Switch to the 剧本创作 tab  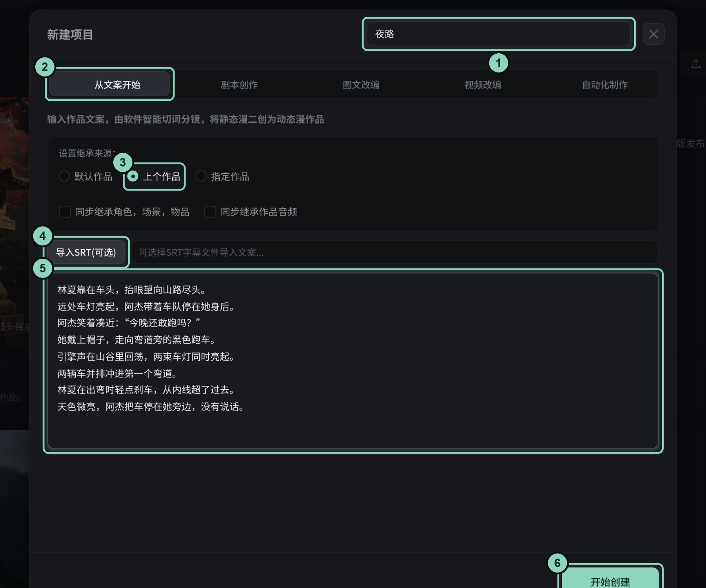point(239,85)
